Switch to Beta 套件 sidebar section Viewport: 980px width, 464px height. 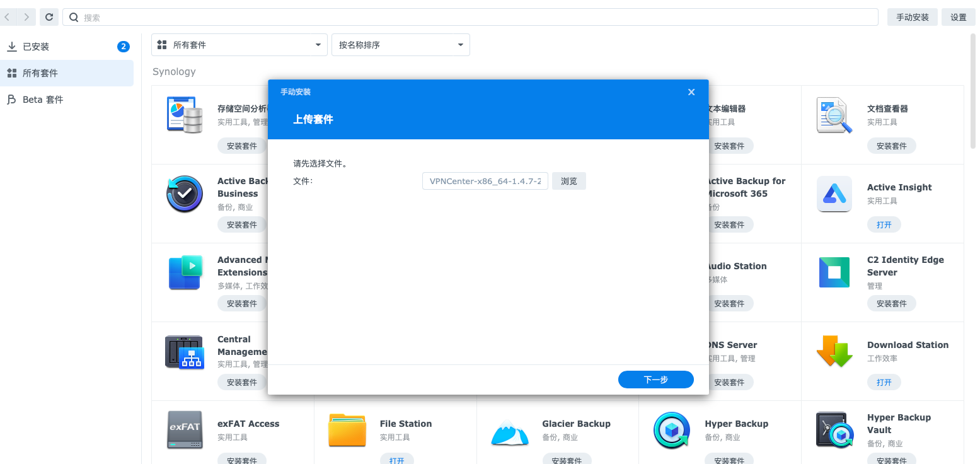click(x=43, y=100)
